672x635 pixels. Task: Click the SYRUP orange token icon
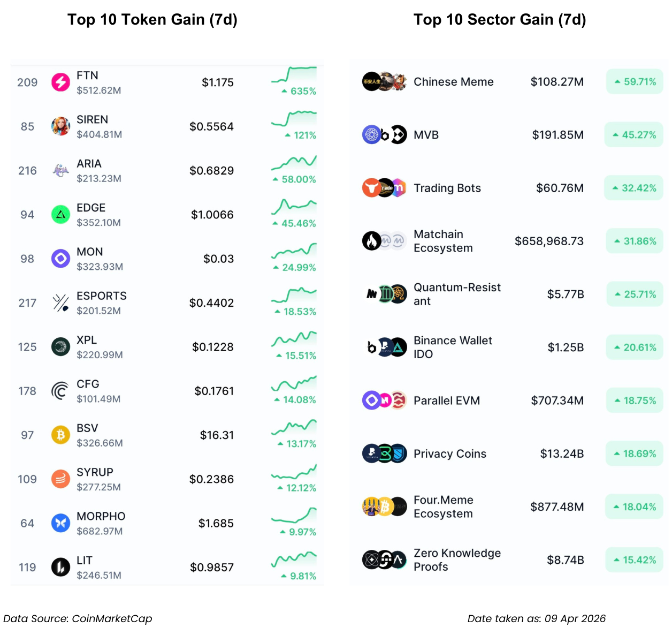[60, 479]
